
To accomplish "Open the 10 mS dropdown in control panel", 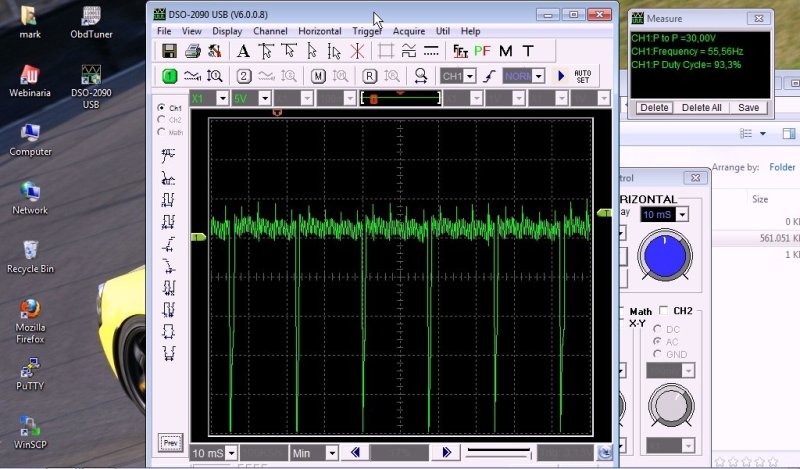I will (x=682, y=214).
